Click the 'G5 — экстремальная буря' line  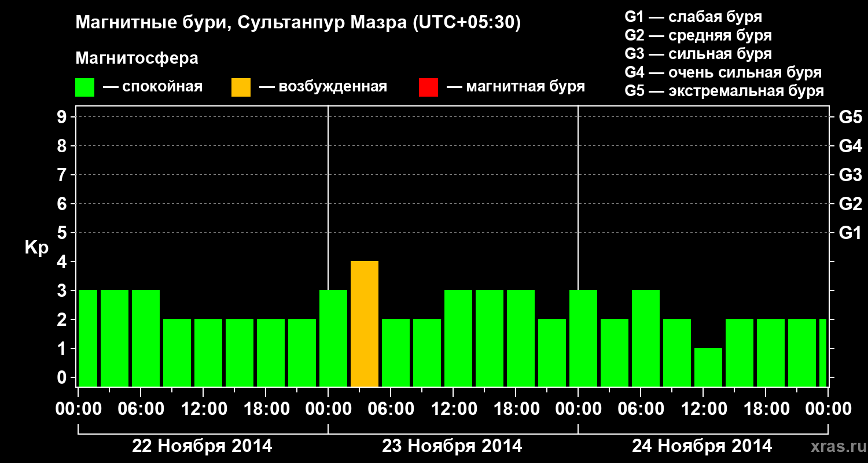[724, 91]
